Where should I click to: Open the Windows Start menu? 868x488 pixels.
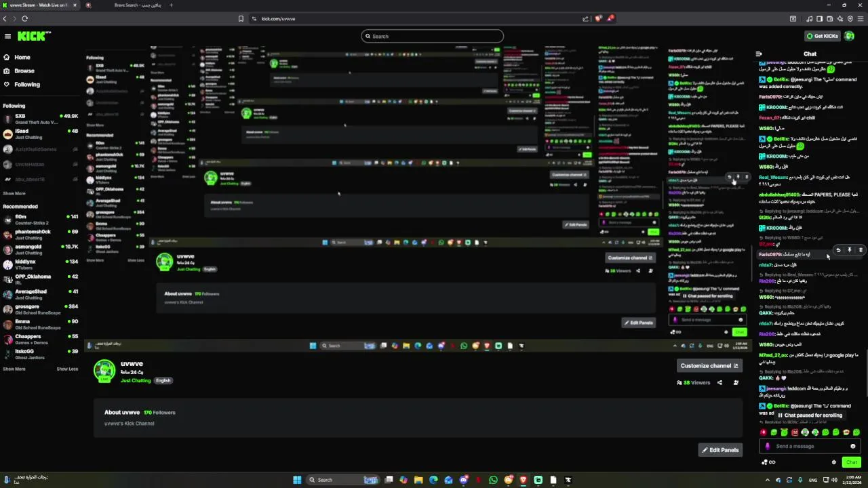[297, 480]
